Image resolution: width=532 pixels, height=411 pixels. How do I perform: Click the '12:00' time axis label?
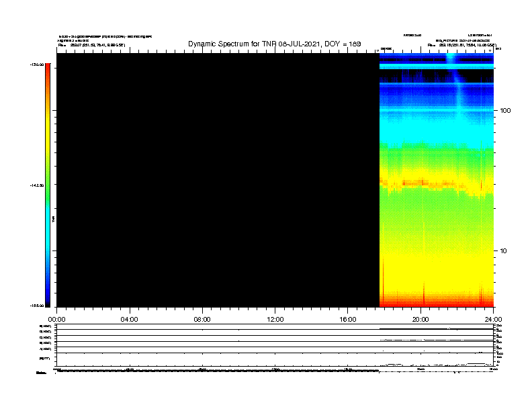tap(275, 320)
